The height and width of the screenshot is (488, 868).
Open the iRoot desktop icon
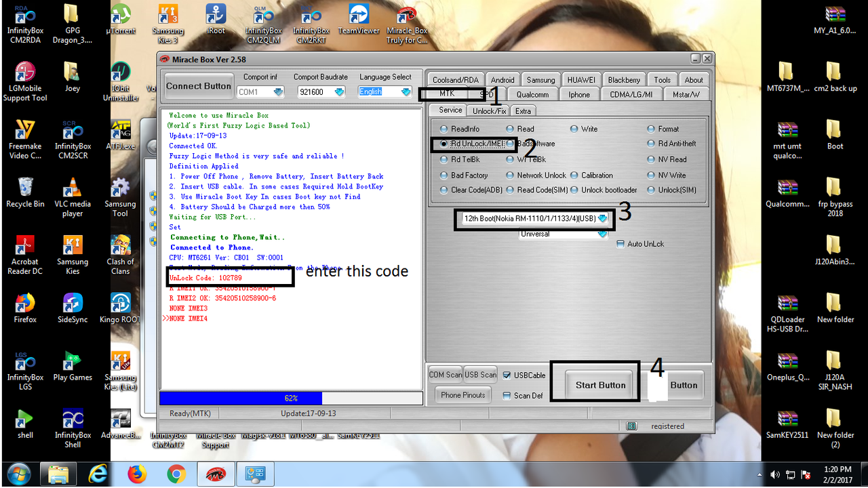[x=216, y=19]
